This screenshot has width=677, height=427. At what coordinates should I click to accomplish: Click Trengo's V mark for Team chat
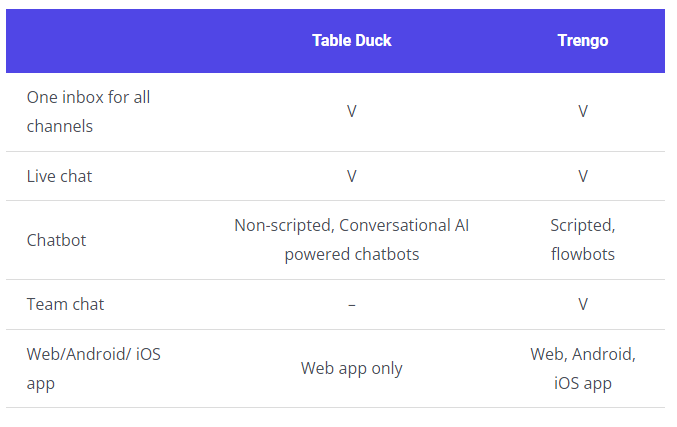(x=582, y=304)
